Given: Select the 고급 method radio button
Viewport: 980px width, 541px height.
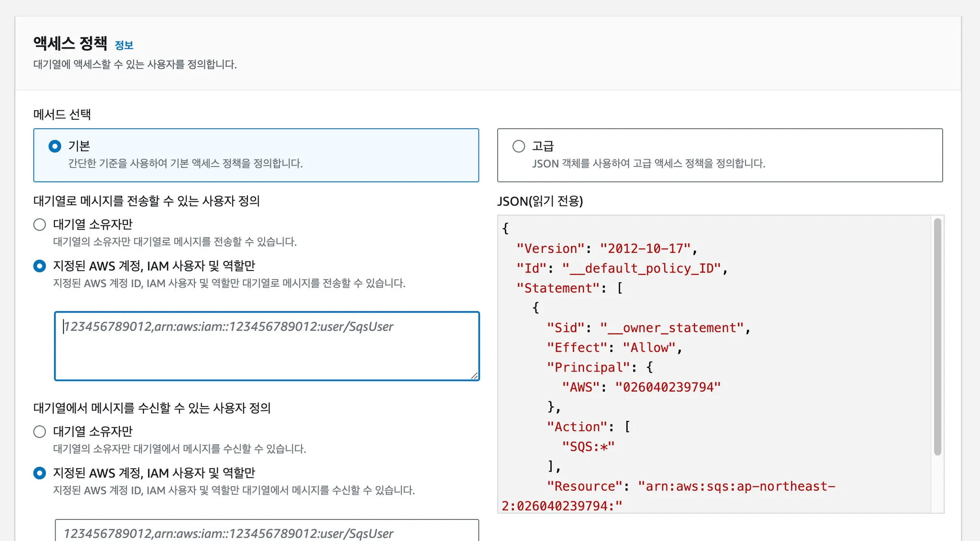Looking at the screenshot, I should pyautogui.click(x=519, y=146).
